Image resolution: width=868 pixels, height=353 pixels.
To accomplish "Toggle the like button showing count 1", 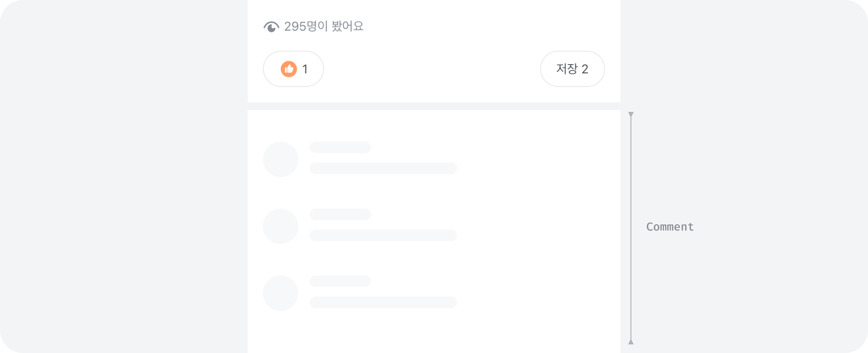I will coord(293,69).
